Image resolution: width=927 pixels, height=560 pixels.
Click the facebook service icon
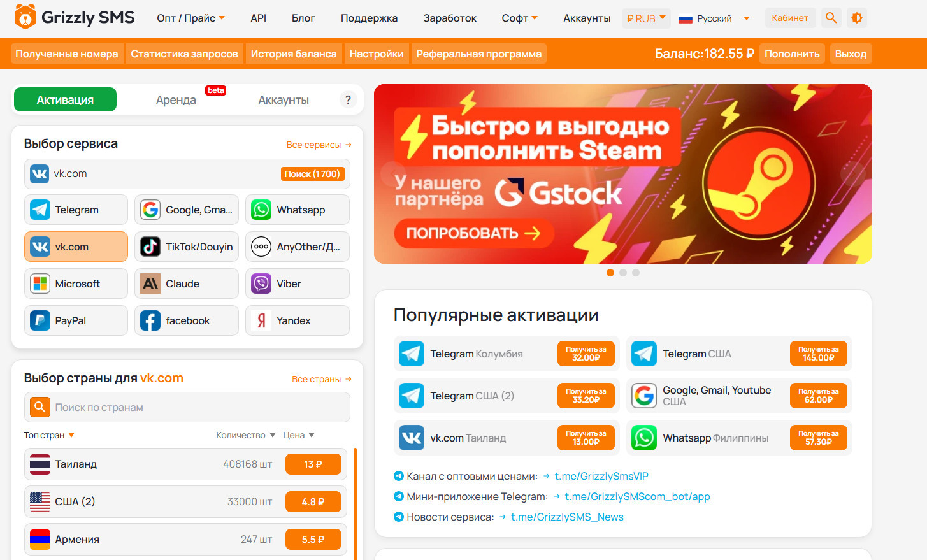150,320
